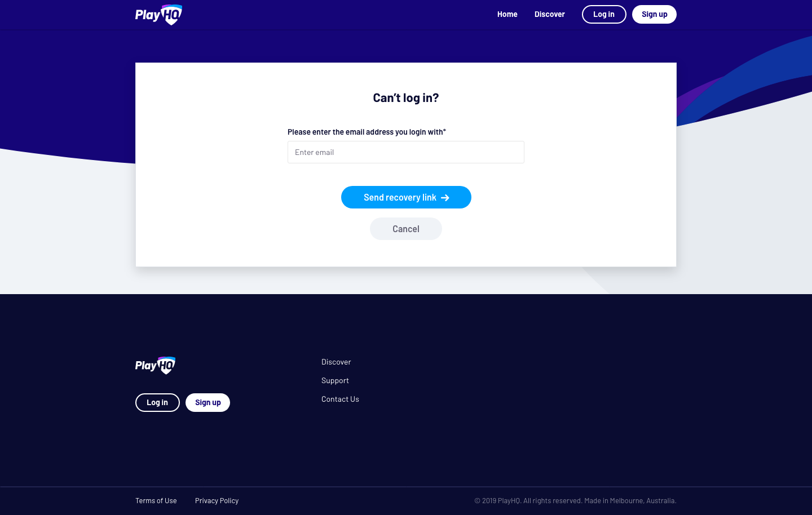Click the outlined Log in button in the header
Screen dimensions: 812x515
pos(604,14)
